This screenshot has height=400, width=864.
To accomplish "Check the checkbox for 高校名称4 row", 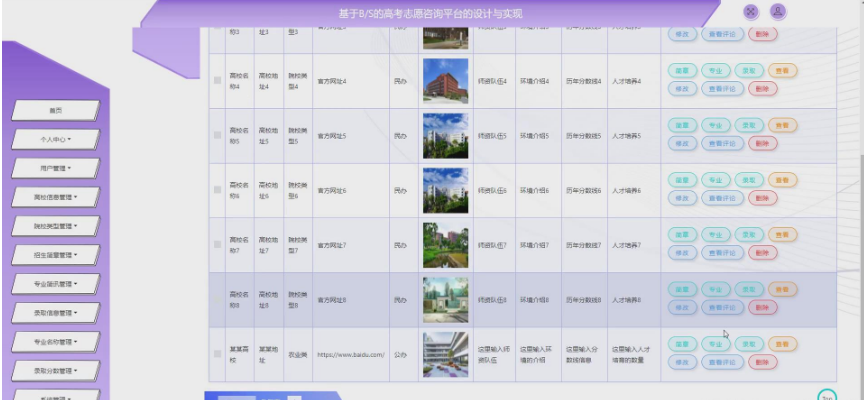I will [218, 80].
